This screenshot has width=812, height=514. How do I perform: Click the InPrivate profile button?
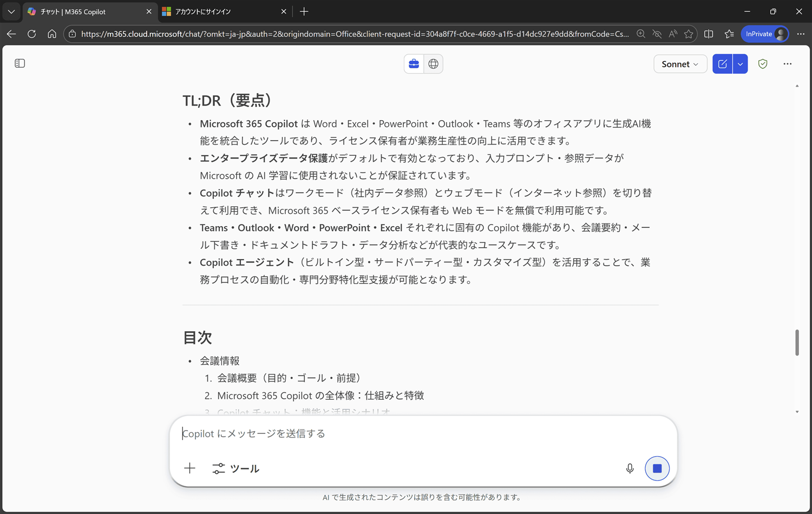pyautogui.click(x=764, y=34)
